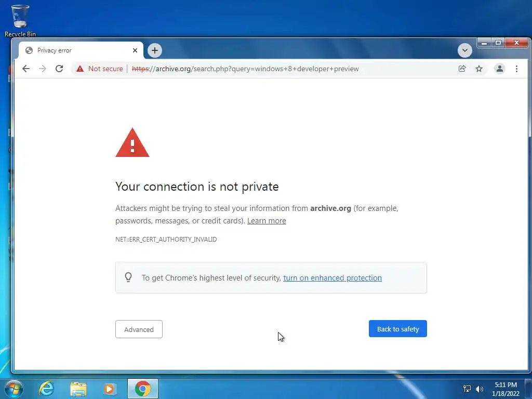532x399 pixels.
Task: Click the Not secure label
Action: pyautogui.click(x=105, y=69)
